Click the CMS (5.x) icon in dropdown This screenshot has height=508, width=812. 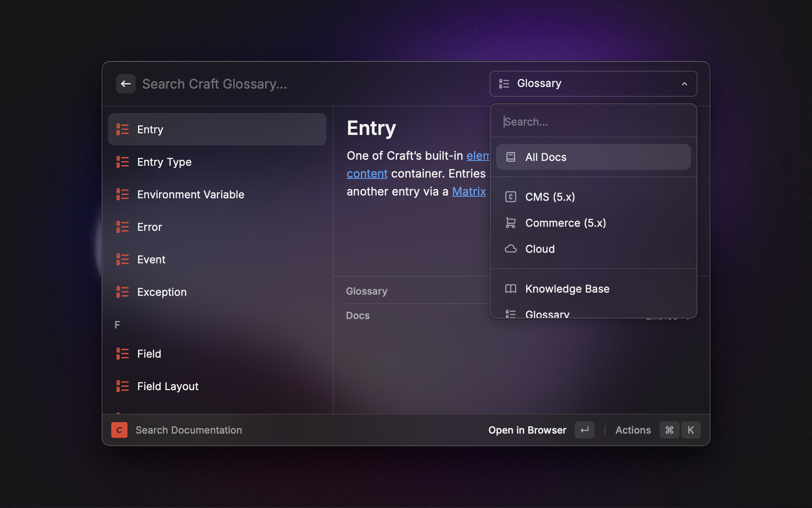510,197
